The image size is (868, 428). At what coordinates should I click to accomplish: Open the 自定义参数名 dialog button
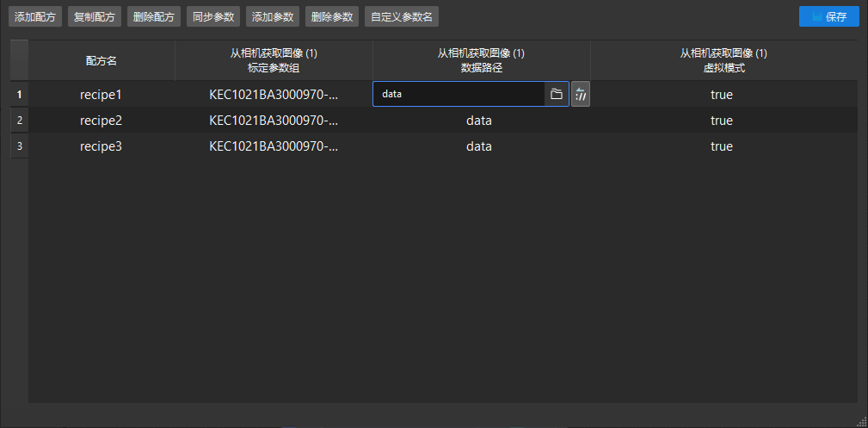tap(402, 16)
